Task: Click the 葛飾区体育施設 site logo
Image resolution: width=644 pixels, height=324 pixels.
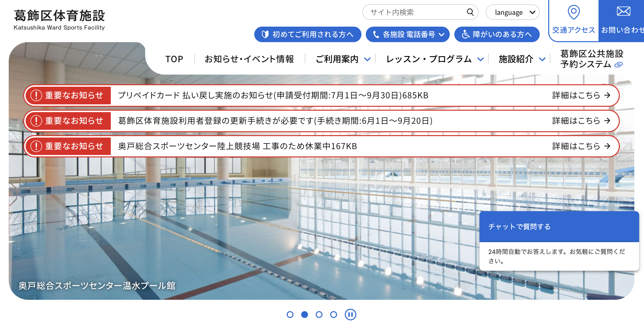Action: point(59,20)
